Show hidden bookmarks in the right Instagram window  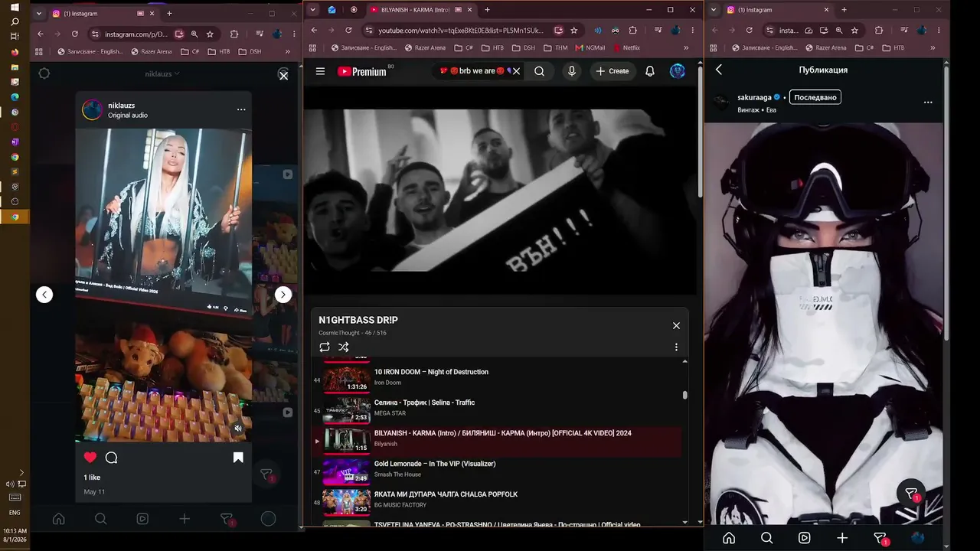click(932, 47)
